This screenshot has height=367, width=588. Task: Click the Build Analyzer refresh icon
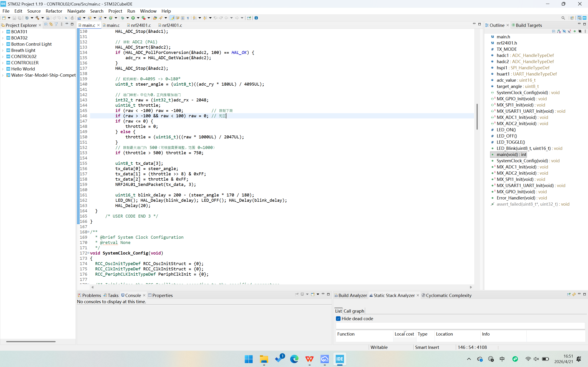tap(574, 294)
